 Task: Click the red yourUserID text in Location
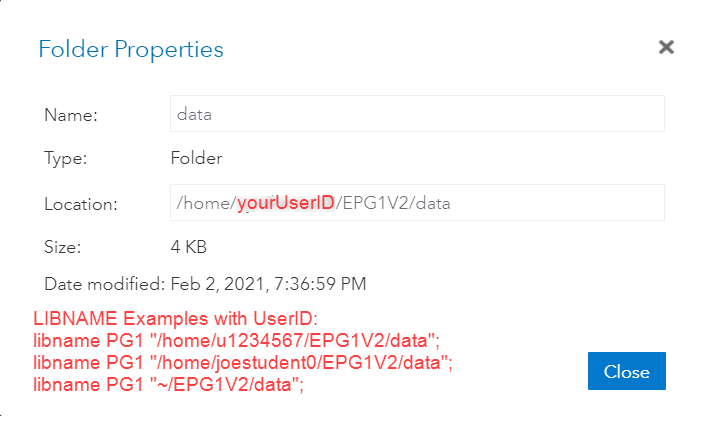pos(285,203)
